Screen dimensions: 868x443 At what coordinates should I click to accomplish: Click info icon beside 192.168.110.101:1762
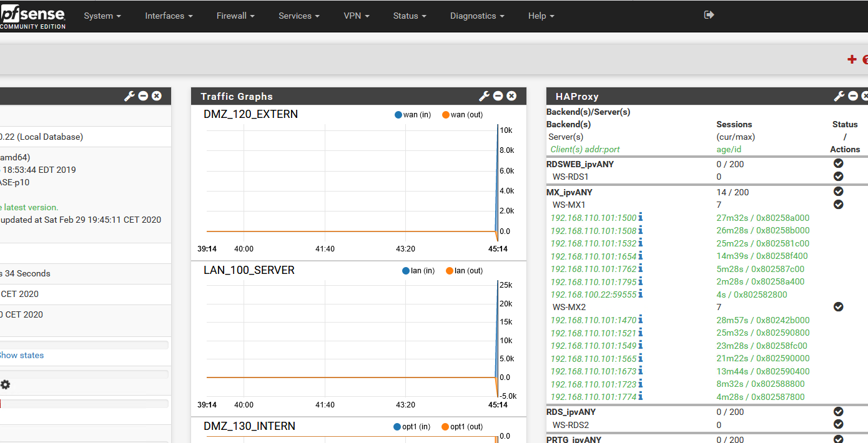click(x=640, y=268)
